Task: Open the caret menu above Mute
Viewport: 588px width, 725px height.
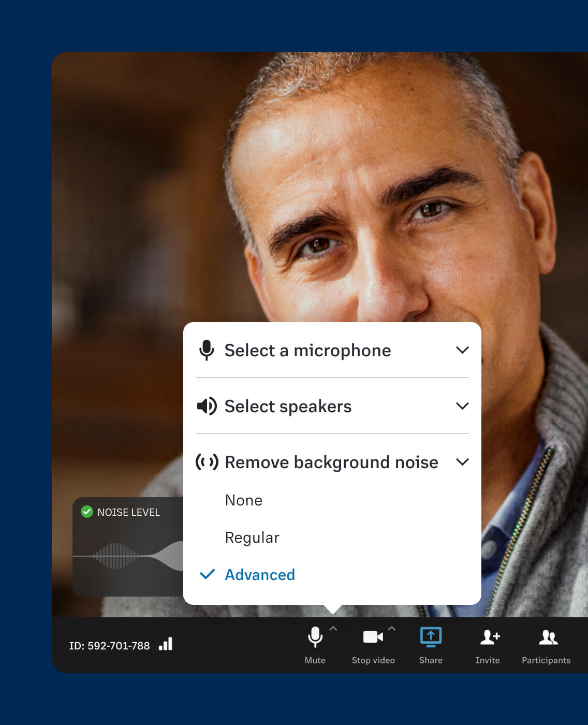Action: (333, 627)
